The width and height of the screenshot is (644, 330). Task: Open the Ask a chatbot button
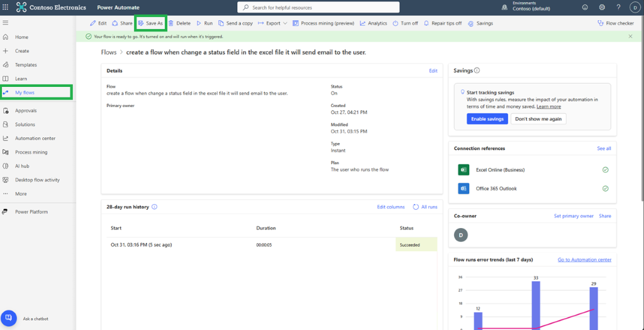tap(8, 318)
